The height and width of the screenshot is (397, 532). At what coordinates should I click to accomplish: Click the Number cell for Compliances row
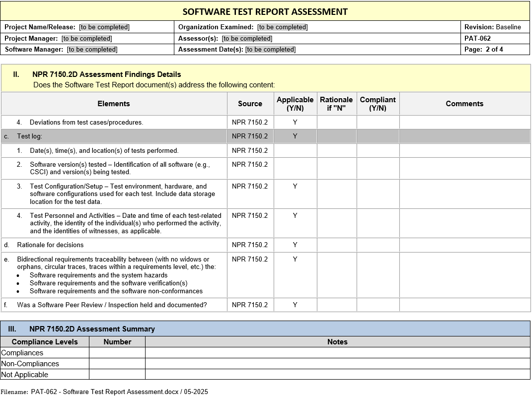click(x=117, y=353)
